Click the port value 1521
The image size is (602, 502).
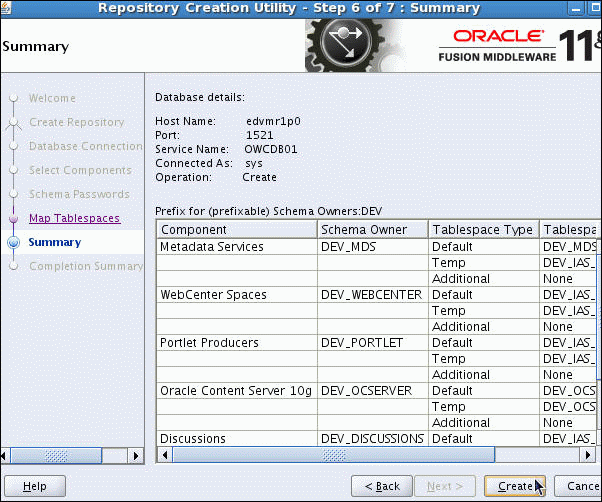260,135
